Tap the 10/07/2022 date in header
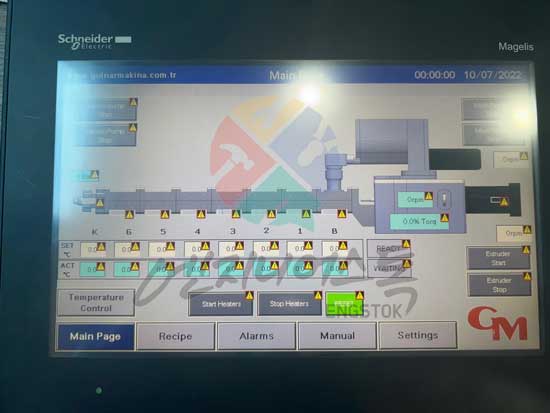Viewport: 550px width, 413px height. 492,75
